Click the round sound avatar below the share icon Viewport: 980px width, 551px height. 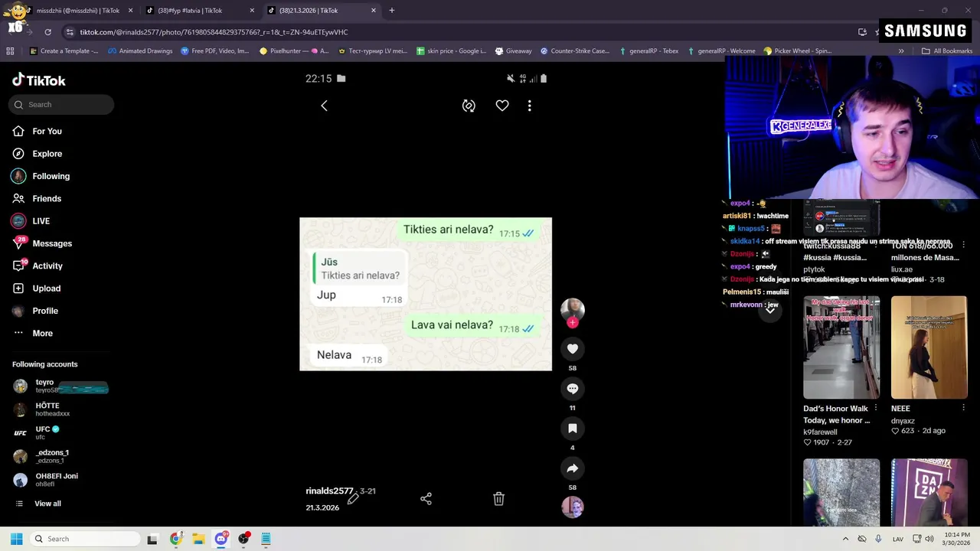(x=572, y=507)
